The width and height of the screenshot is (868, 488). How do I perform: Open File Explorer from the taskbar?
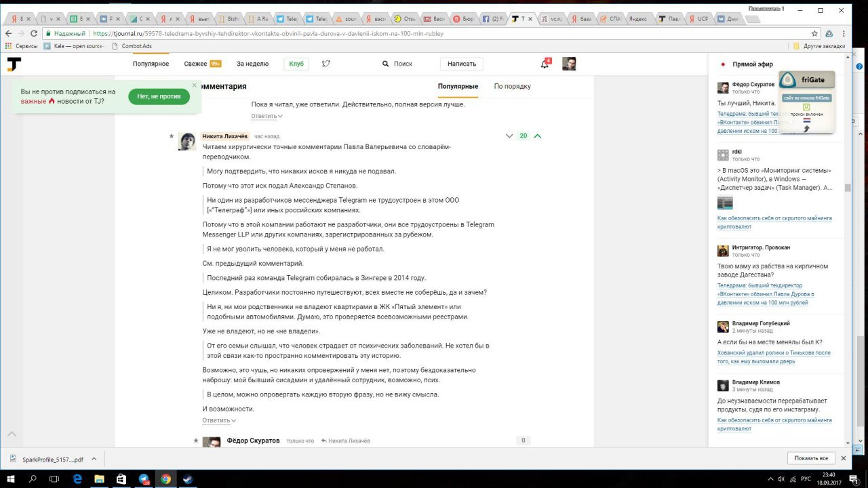pyautogui.click(x=99, y=479)
